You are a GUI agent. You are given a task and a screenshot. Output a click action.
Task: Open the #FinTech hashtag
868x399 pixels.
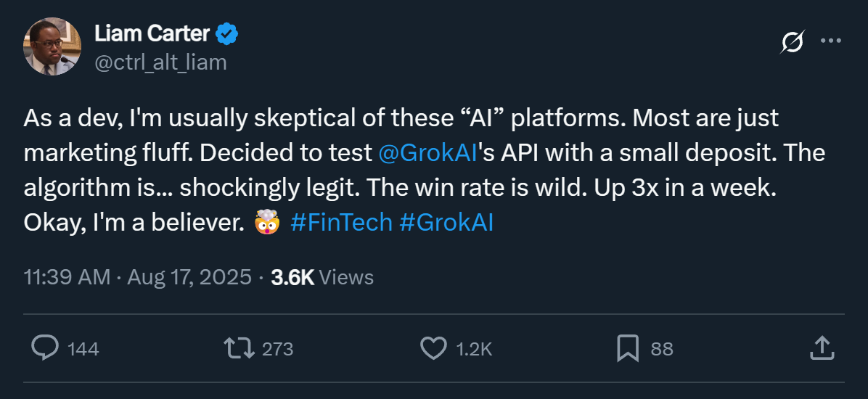coord(341,222)
